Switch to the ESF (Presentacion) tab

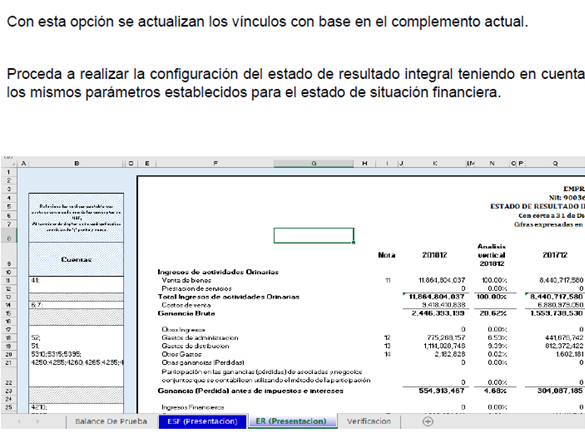click(203, 421)
